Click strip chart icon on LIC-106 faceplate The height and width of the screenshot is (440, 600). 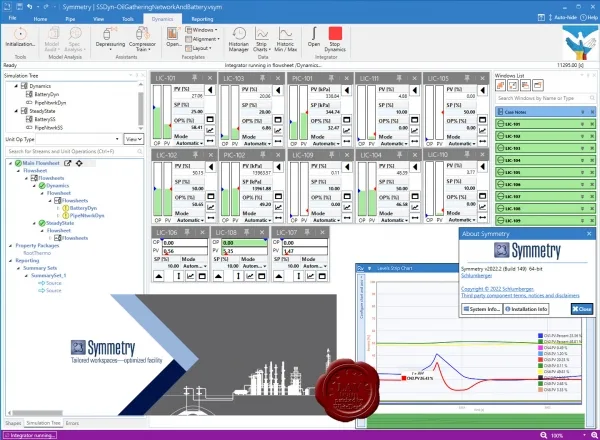[x=190, y=276]
